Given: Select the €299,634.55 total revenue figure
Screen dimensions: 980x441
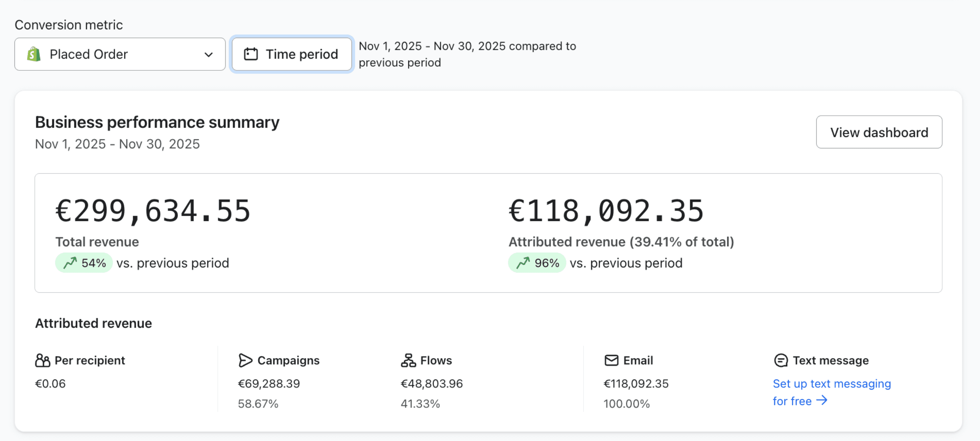Looking at the screenshot, I should [153, 211].
